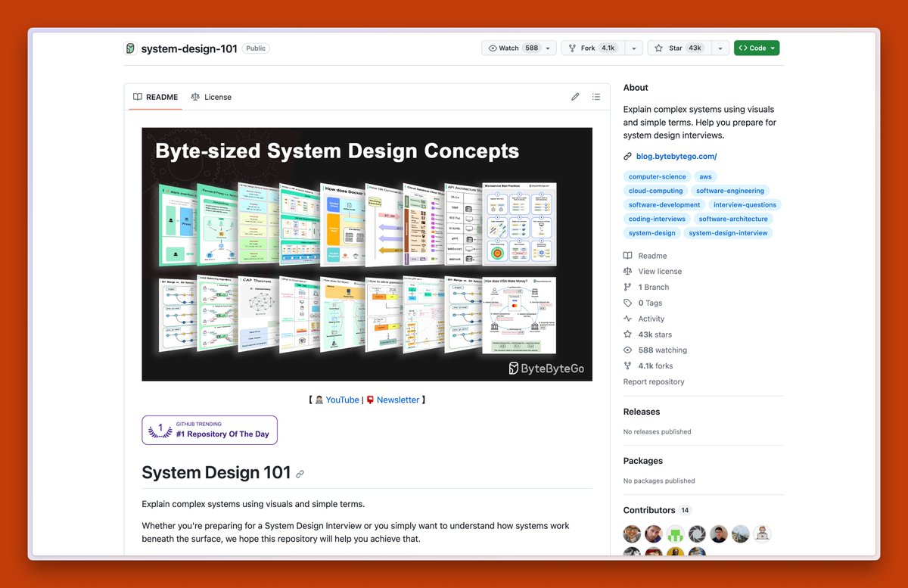This screenshot has height=588, width=908.
Task: Click the pencil edit README icon
Action: tap(575, 97)
